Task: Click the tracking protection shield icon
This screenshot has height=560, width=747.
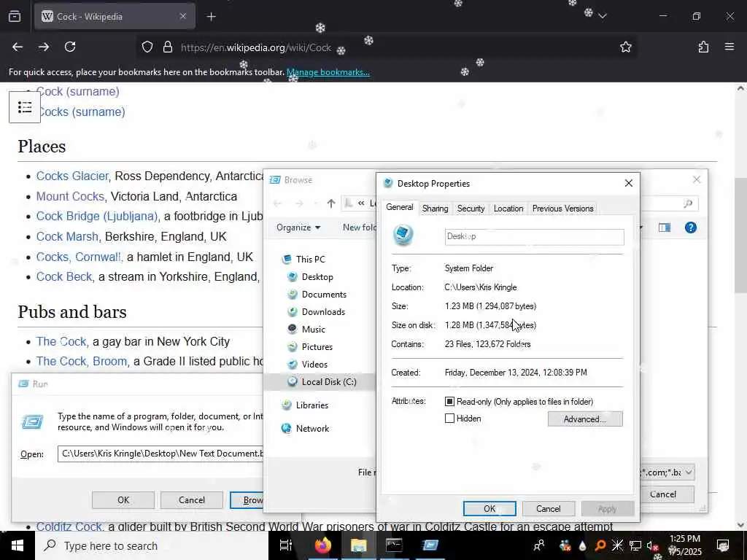Action: coord(147,47)
